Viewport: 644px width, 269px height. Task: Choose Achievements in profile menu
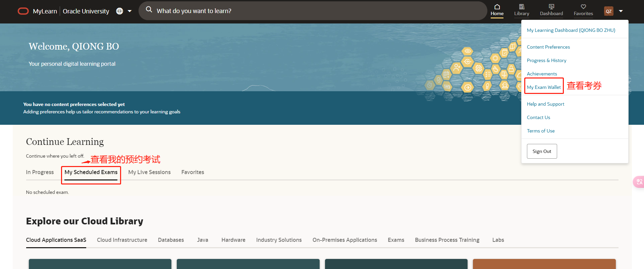pyautogui.click(x=542, y=74)
